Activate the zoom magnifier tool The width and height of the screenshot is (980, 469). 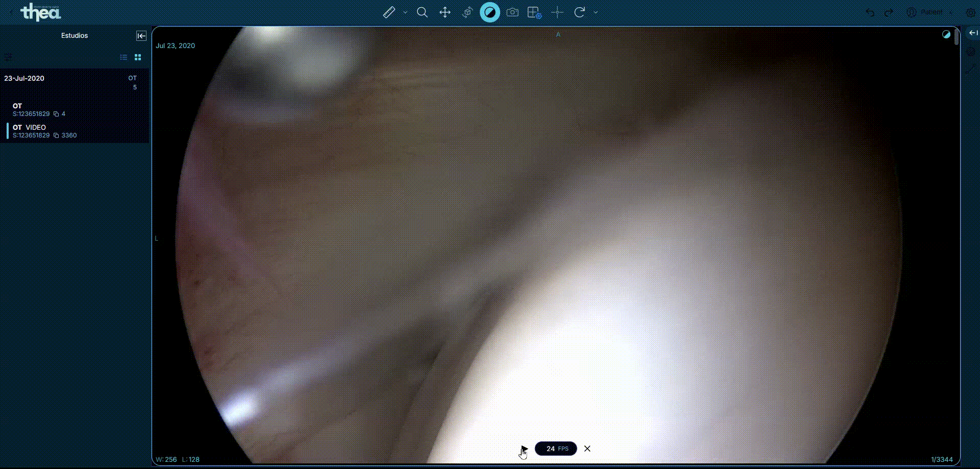422,12
